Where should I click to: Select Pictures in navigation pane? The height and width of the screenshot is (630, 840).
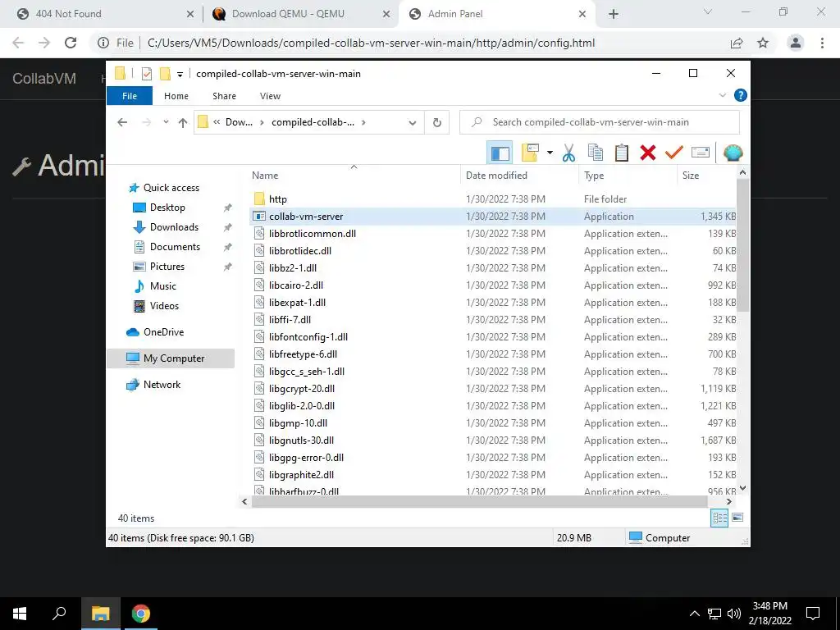click(x=167, y=267)
